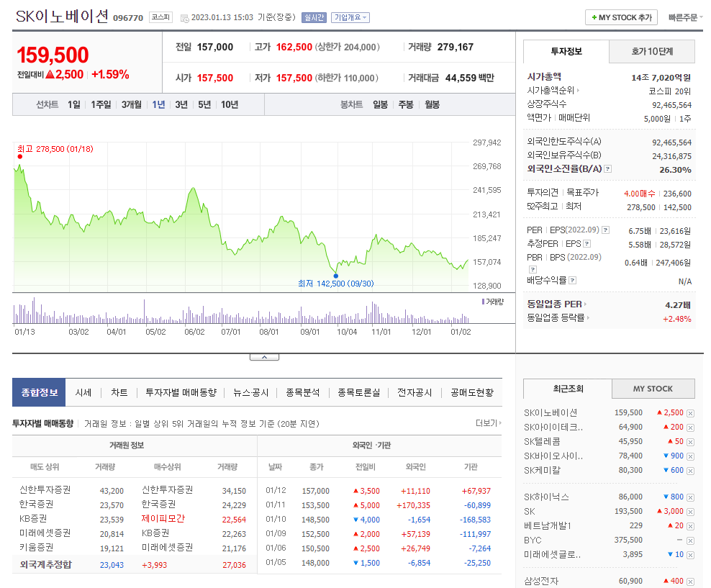
Task: Switch to 투자정보 tab
Action: (566, 51)
